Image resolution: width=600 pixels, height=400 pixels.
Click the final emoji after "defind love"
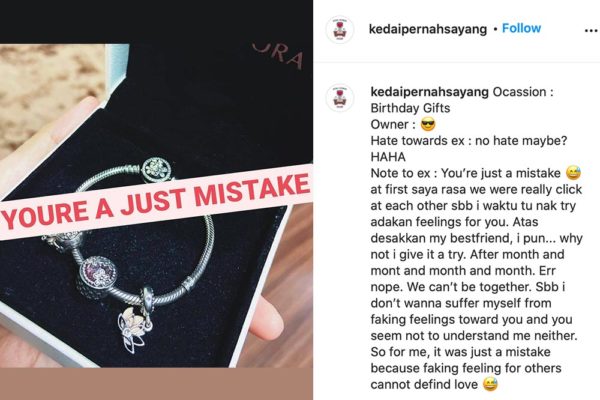pos(491,384)
